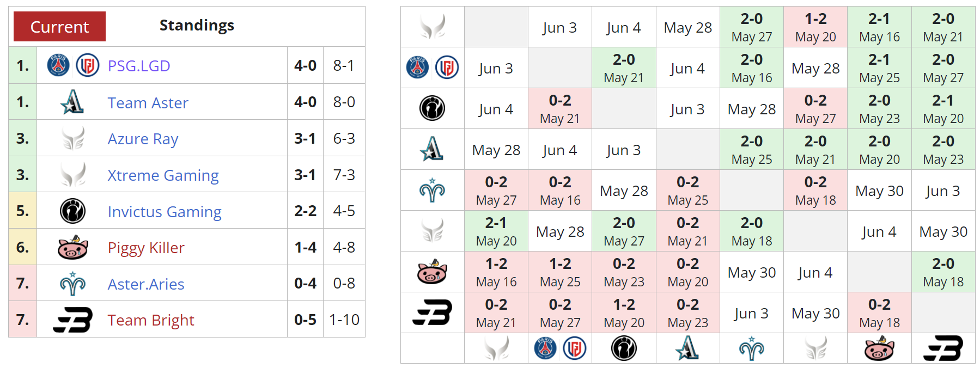Click the Team Bright logo in the crosstable bottom row

[x=943, y=348]
